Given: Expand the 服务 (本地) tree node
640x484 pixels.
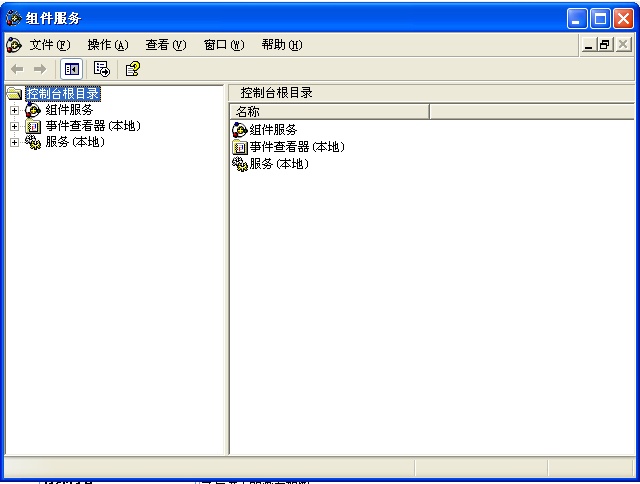Looking at the screenshot, I should coord(14,142).
